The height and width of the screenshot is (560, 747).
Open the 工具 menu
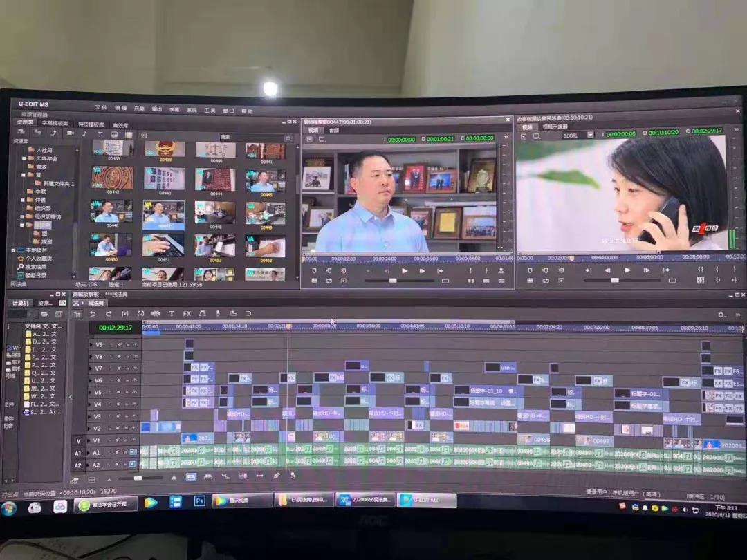click(x=210, y=110)
